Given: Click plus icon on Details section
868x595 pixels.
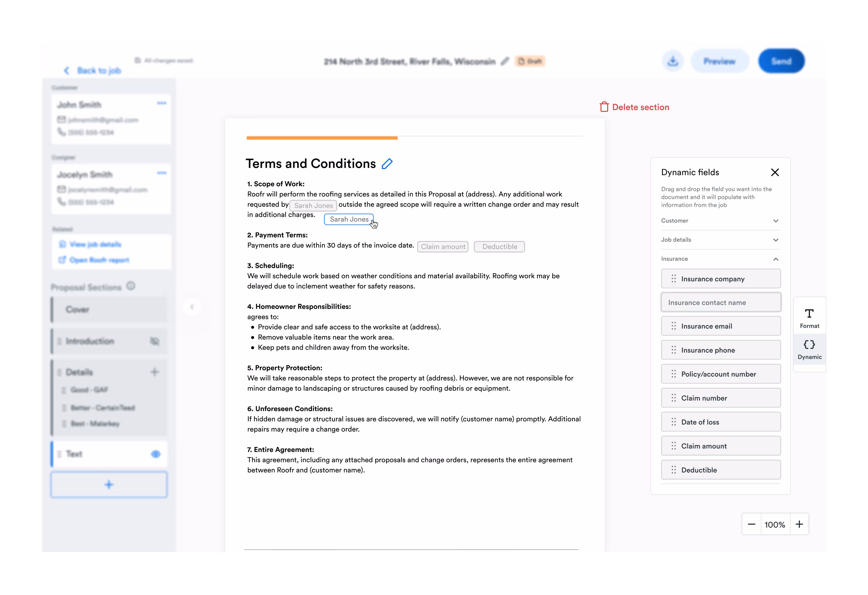Looking at the screenshot, I should 155,372.
